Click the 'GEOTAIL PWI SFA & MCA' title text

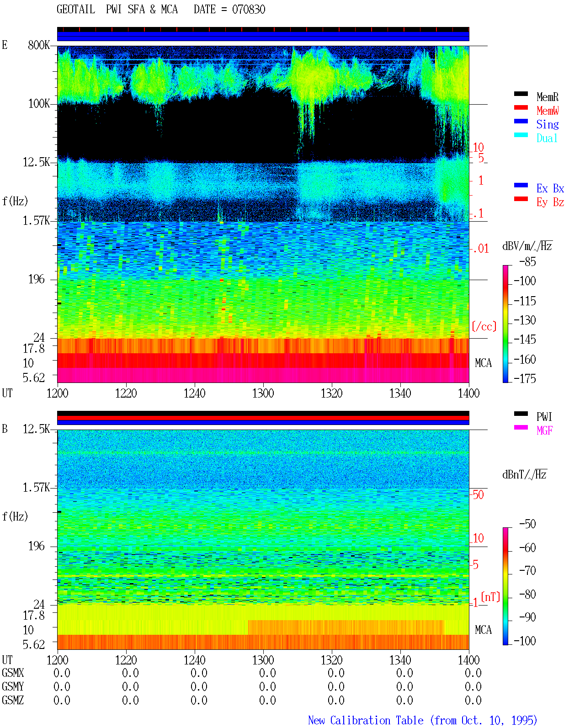pyautogui.click(x=117, y=9)
